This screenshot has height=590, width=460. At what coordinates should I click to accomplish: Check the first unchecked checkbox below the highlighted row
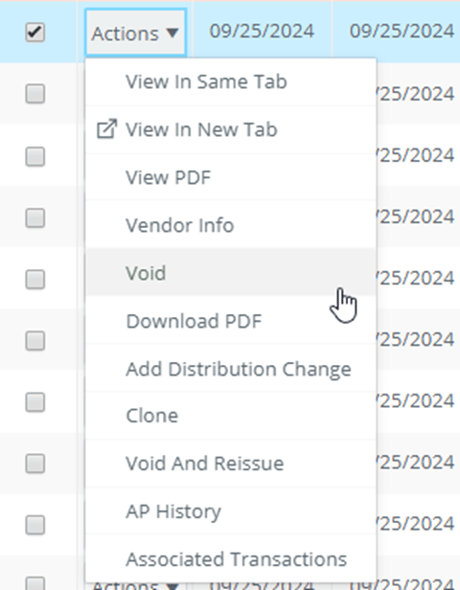[35, 93]
